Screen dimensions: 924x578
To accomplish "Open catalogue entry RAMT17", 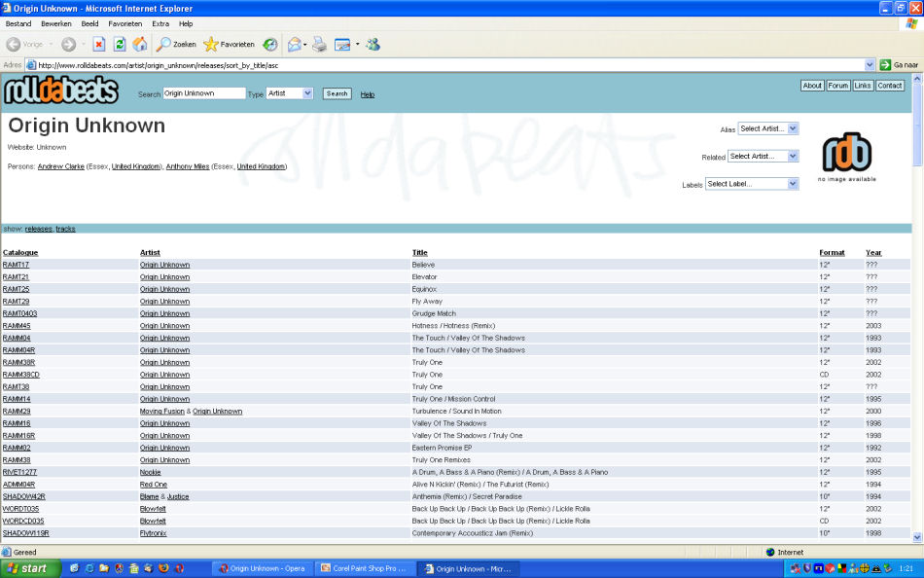I will [16, 265].
